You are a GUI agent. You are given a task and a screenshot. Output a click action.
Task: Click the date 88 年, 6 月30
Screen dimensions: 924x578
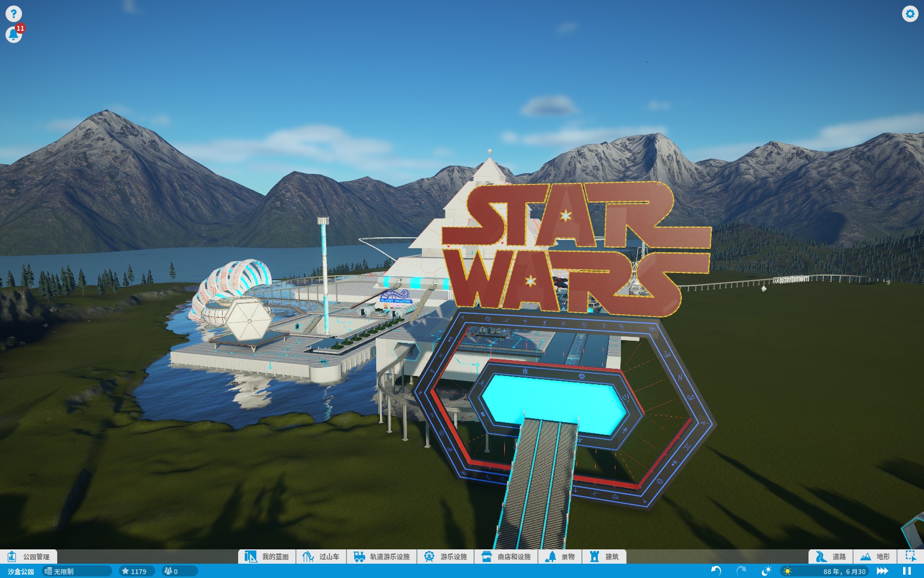click(844, 571)
